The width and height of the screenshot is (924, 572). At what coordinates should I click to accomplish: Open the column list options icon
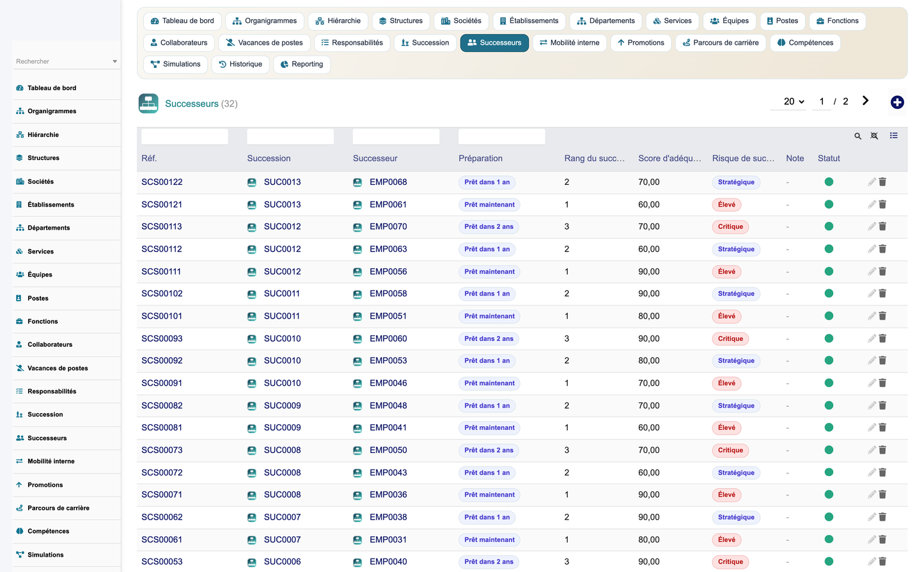(x=893, y=136)
